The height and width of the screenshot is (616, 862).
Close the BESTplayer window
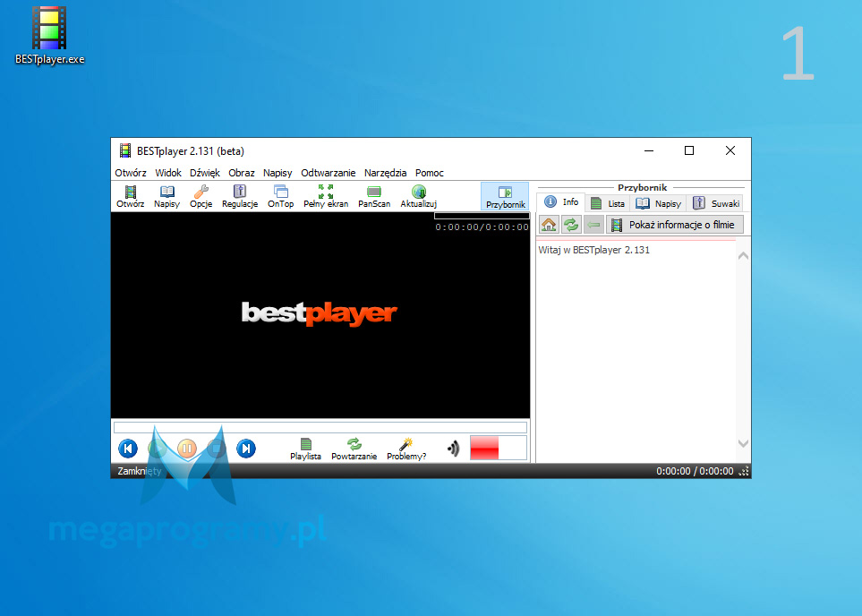[x=730, y=150]
